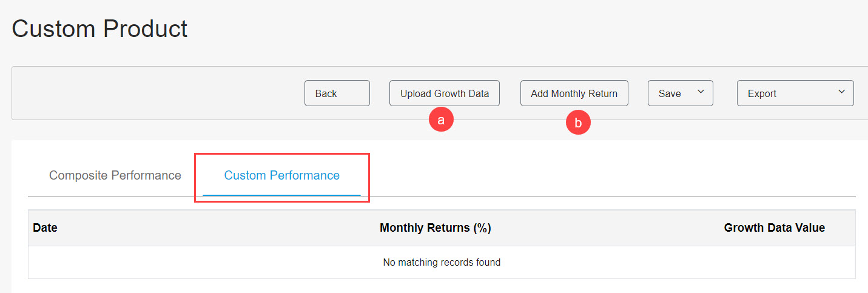Click the chevron arrow on Save
This screenshot has width=868, height=293.
click(701, 92)
